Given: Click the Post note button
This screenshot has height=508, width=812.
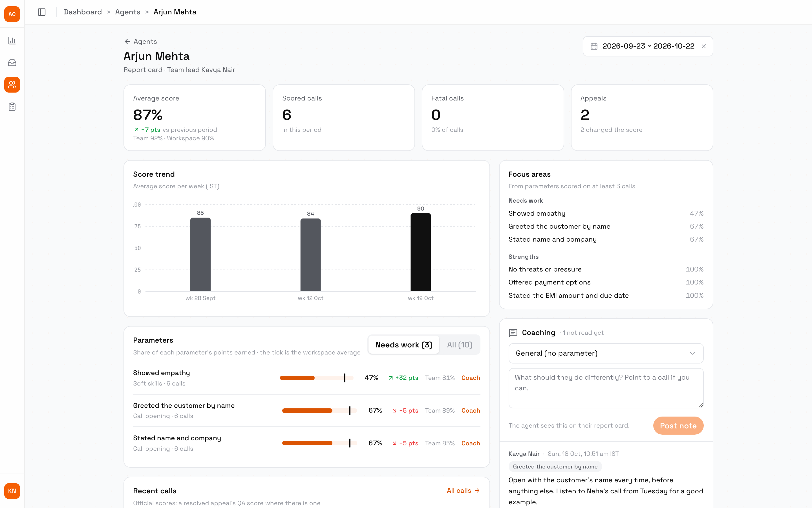Looking at the screenshot, I should tap(678, 426).
